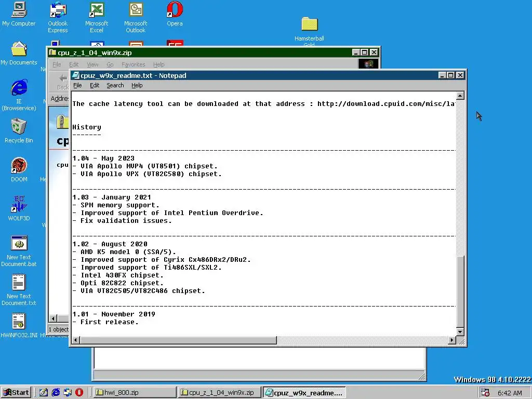Switch to the hwi_800.zip taskbar button
532x399 pixels.
point(135,393)
